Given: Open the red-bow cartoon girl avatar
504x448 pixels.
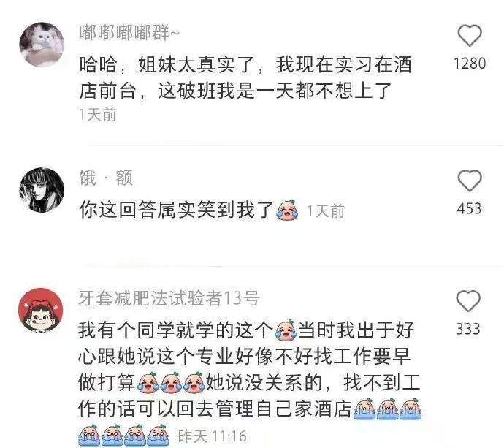Looking at the screenshot, I should 41,310.
